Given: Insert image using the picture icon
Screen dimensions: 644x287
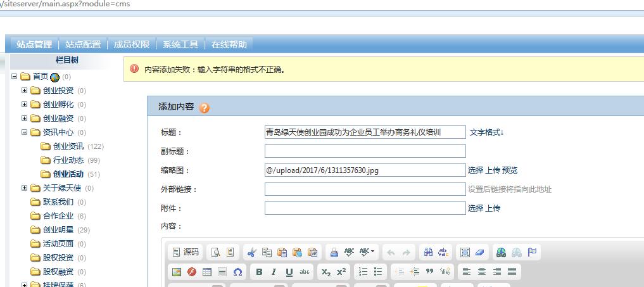Looking at the screenshot, I should pos(177,272).
